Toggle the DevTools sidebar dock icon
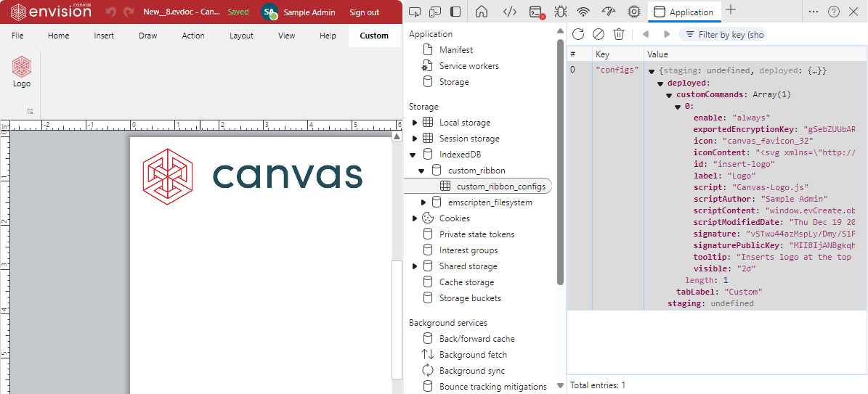The image size is (868, 394). (455, 12)
